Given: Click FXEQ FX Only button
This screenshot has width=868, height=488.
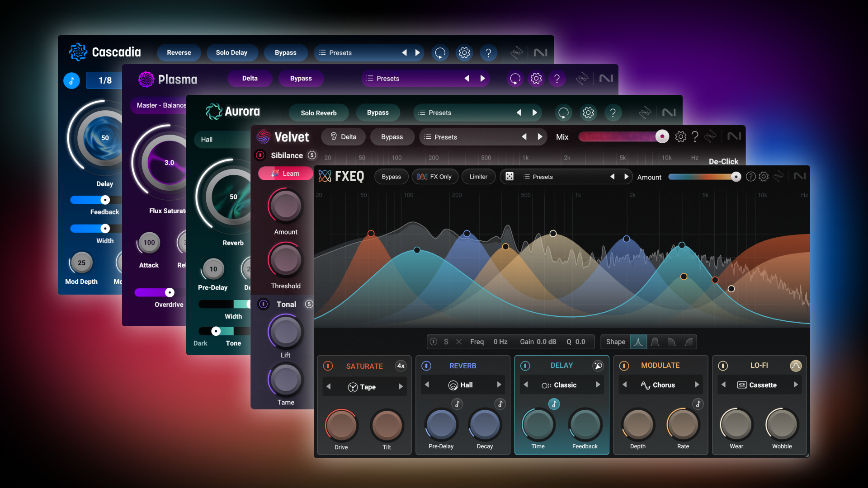Looking at the screenshot, I should tap(434, 177).
